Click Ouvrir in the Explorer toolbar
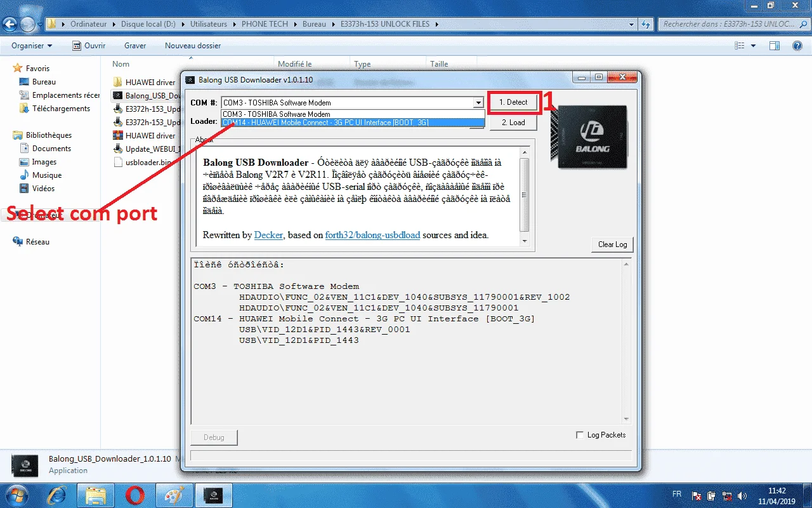 point(88,46)
